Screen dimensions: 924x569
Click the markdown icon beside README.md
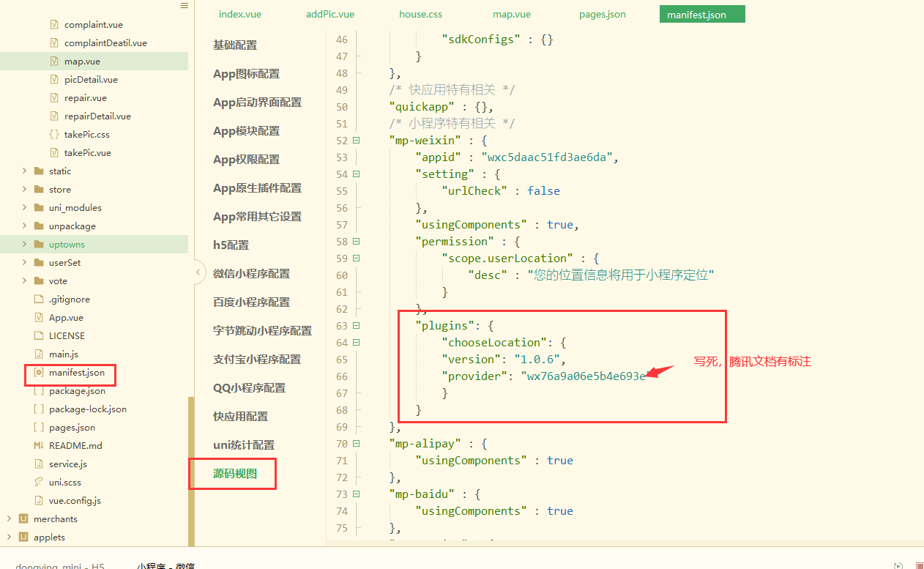(39, 446)
